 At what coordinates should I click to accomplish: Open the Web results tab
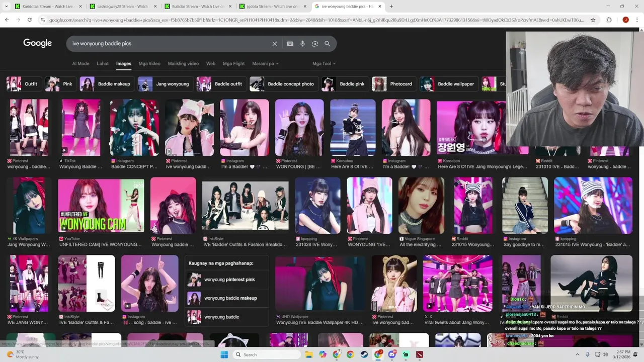[211, 64]
